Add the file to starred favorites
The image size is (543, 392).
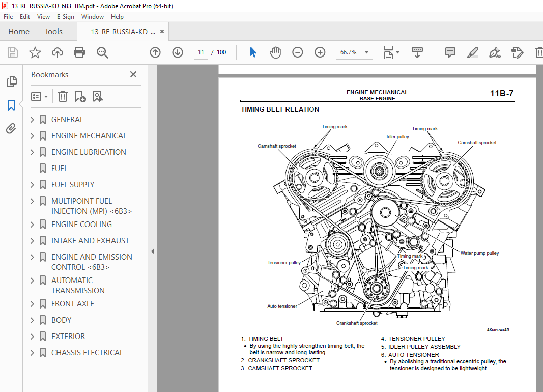point(35,52)
